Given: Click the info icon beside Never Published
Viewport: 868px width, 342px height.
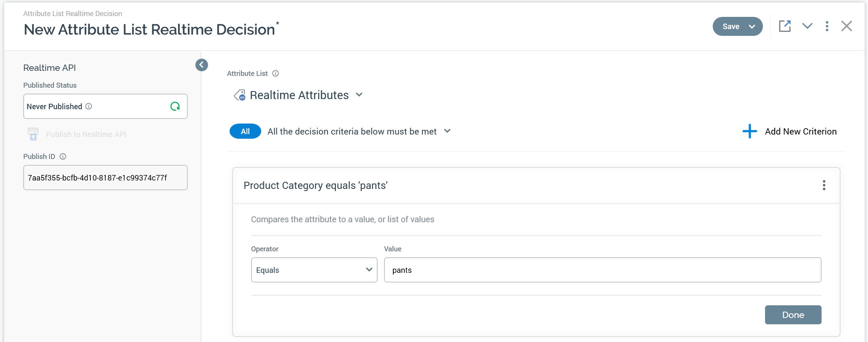Looking at the screenshot, I should (89, 106).
